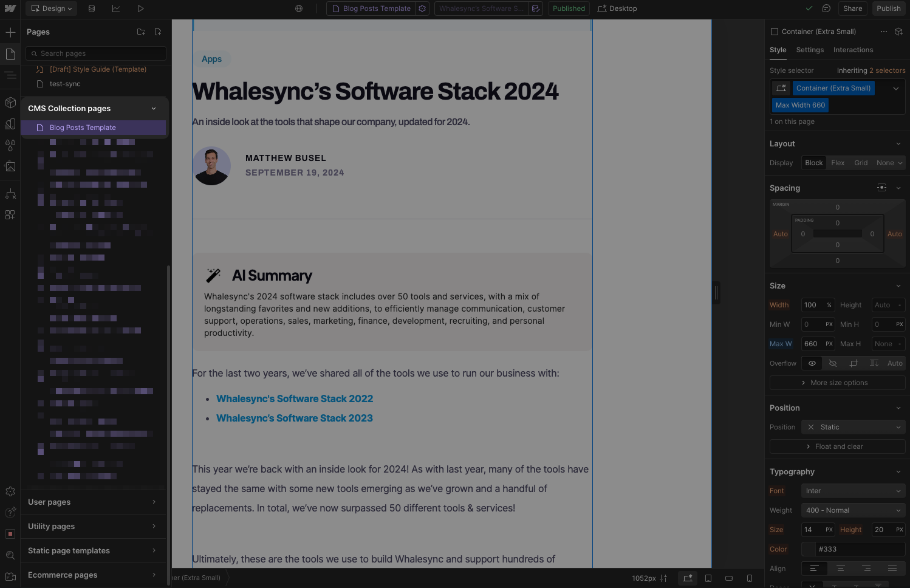The height and width of the screenshot is (588, 910).
Task: Expand Static page templates section
Action: click(x=93, y=550)
